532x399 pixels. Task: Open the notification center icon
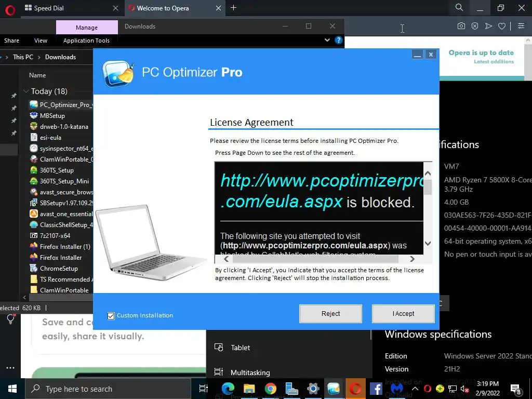coord(516,389)
